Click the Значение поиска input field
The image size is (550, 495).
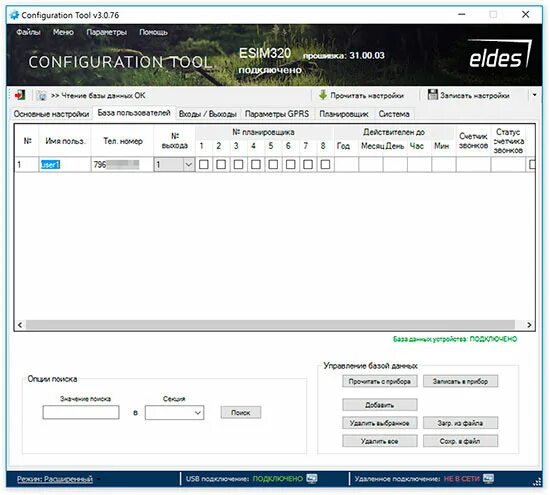click(81, 413)
